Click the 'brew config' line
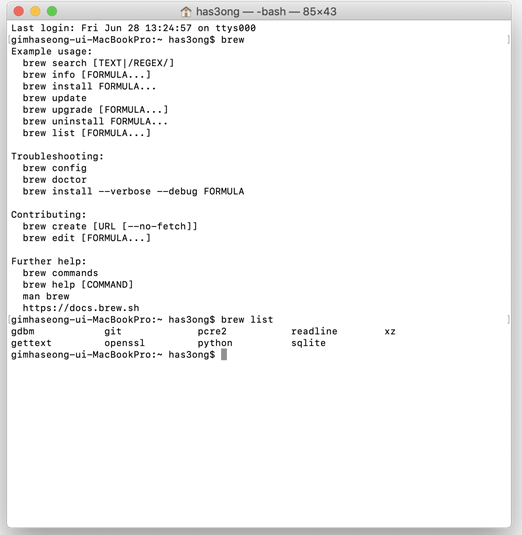 point(55,168)
